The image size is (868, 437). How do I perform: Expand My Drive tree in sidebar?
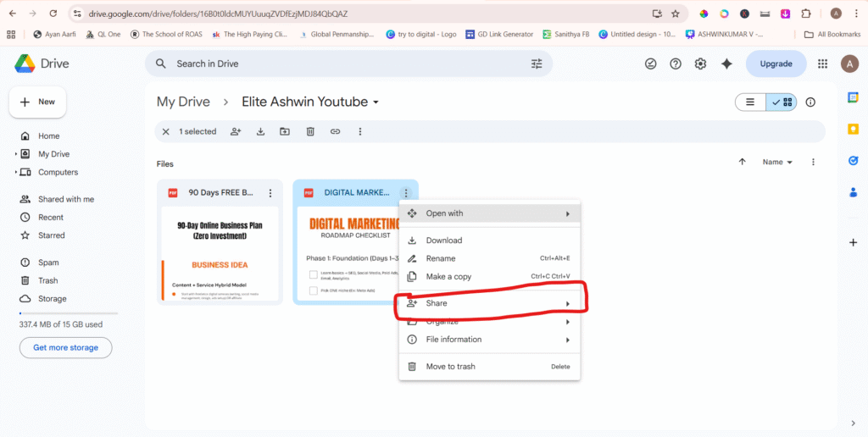click(x=16, y=154)
